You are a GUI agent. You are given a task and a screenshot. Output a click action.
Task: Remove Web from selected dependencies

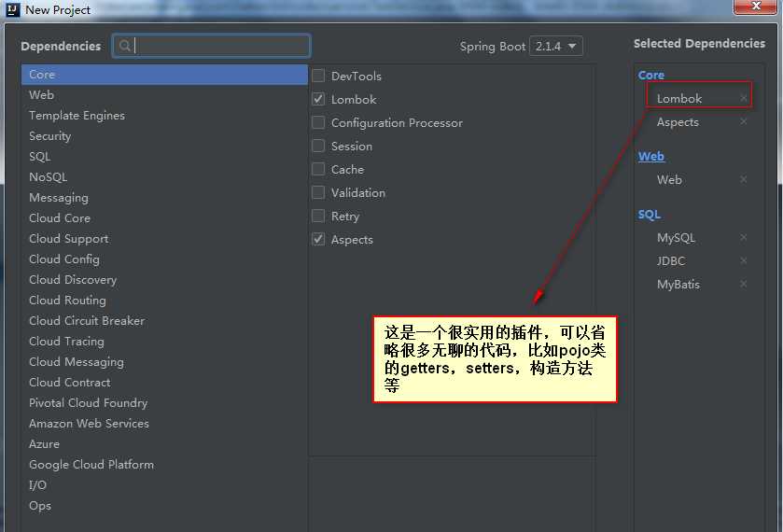(744, 179)
